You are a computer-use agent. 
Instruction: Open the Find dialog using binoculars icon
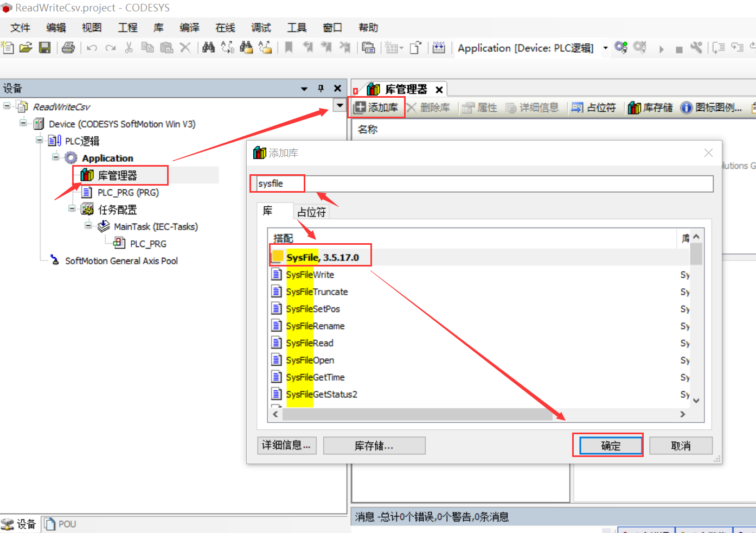tap(208, 48)
